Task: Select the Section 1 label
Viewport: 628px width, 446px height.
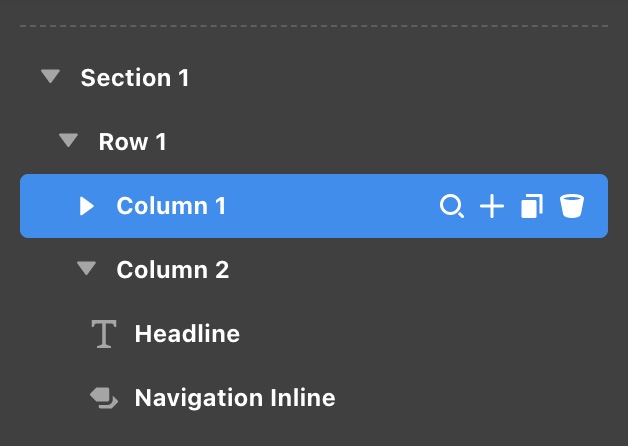Action: [135, 78]
